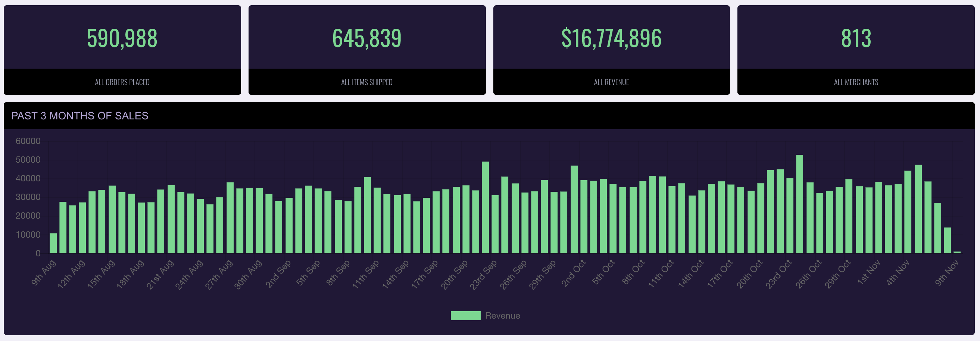Select the $16,774,896 revenue figure

611,38
